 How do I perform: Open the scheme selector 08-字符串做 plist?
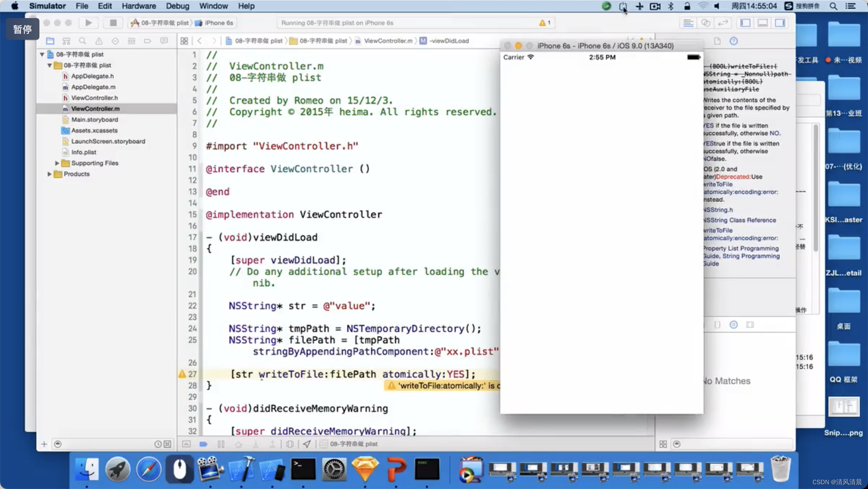[x=160, y=23]
